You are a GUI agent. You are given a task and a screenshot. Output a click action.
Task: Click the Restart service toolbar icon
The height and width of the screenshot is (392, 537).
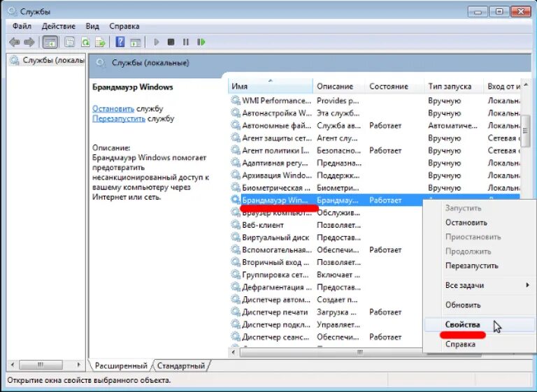201,42
